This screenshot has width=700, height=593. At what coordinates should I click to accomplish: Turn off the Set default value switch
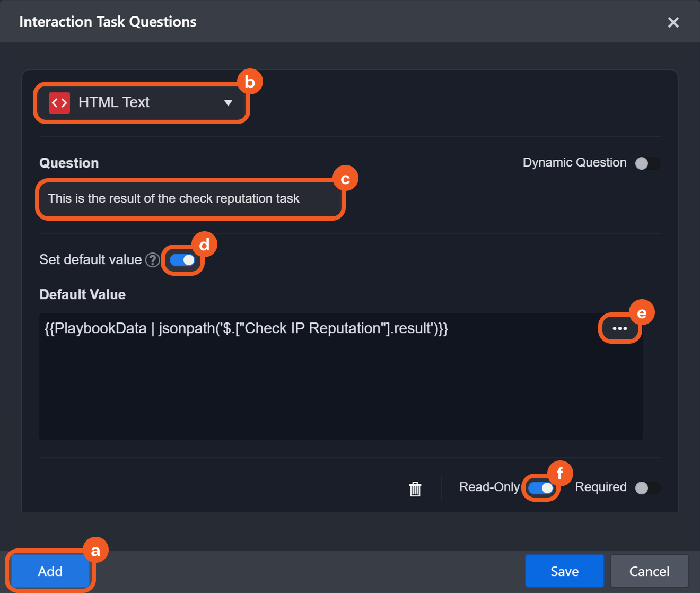pyautogui.click(x=182, y=260)
